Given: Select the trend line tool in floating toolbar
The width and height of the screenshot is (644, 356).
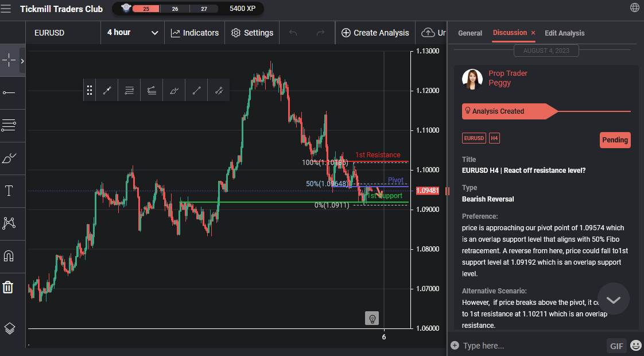Looking at the screenshot, I should coord(197,91).
